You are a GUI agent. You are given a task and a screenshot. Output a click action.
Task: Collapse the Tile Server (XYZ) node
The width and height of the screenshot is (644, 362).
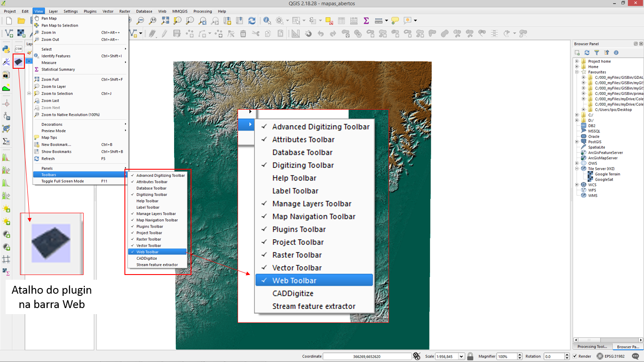[x=577, y=169]
